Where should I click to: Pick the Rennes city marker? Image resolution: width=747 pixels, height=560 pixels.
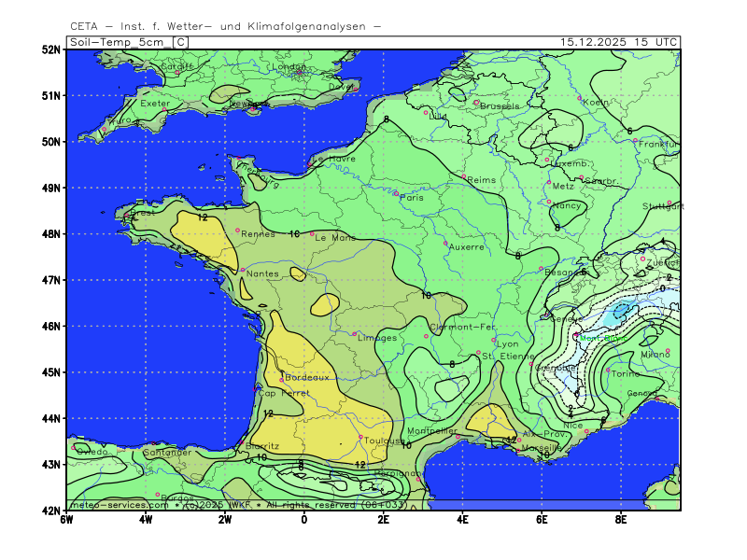click(238, 230)
